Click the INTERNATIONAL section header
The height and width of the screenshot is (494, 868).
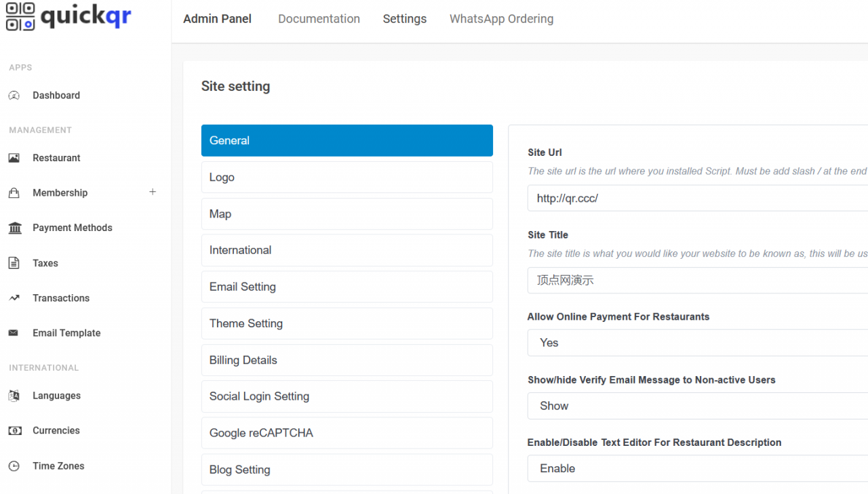[x=44, y=368]
